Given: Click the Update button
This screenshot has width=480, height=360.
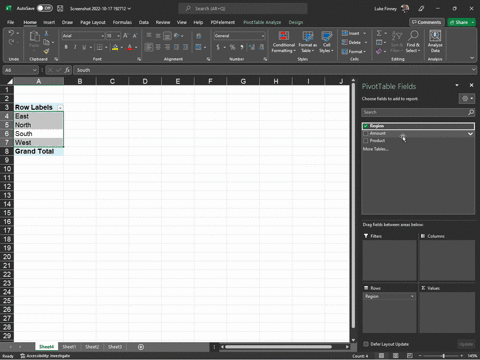Looking at the screenshot, I should (x=466, y=344).
